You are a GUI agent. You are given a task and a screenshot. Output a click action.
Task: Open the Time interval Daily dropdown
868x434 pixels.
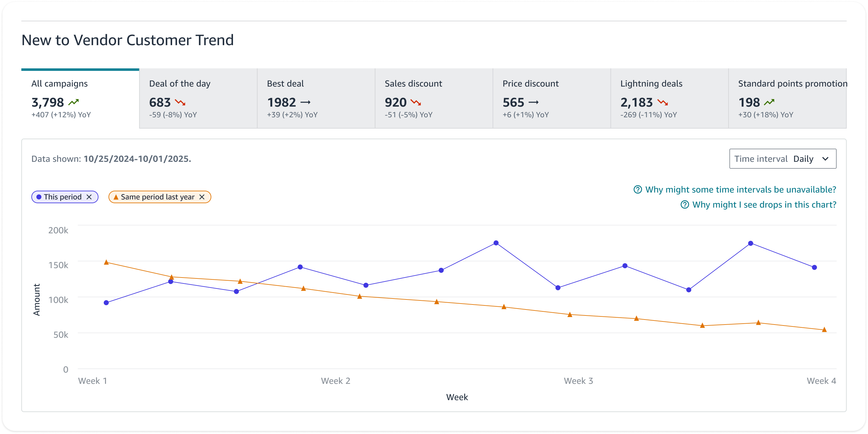coord(783,159)
